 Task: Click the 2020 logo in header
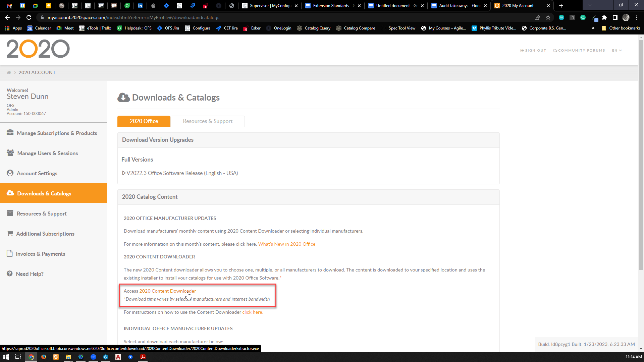[x=38, y=49]
